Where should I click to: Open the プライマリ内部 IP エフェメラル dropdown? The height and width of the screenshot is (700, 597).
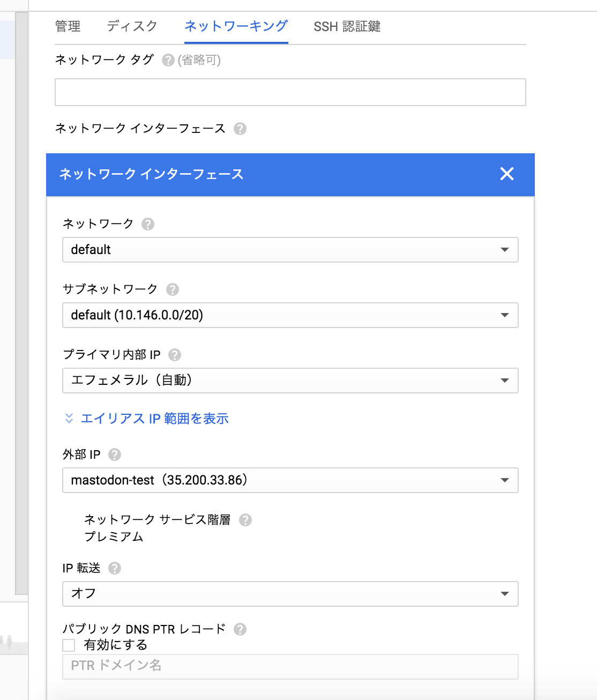[290, 381]
